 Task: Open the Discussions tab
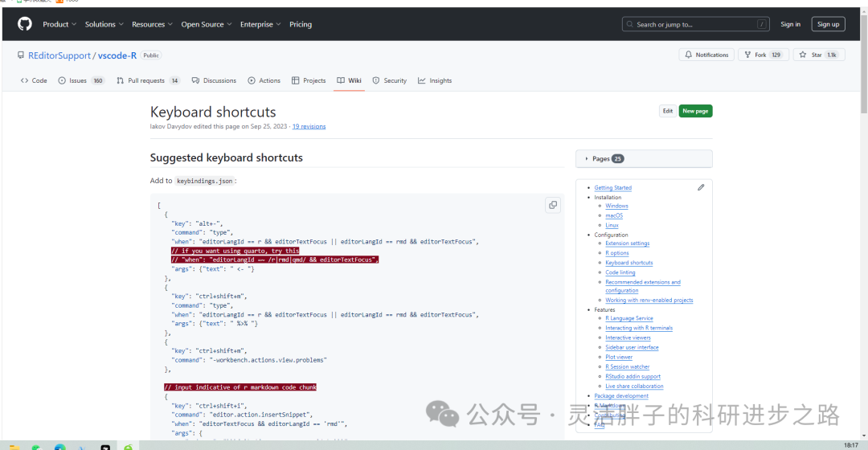point(214,81)
